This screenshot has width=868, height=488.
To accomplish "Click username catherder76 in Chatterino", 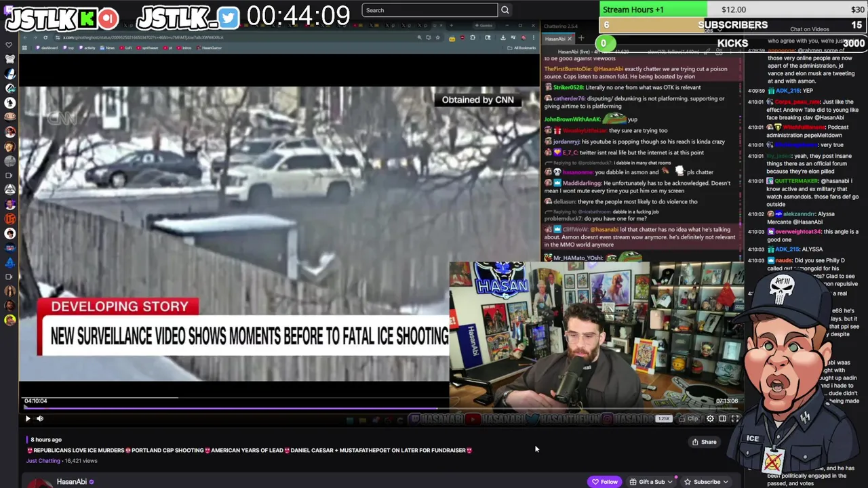I will tap(570, 99).
